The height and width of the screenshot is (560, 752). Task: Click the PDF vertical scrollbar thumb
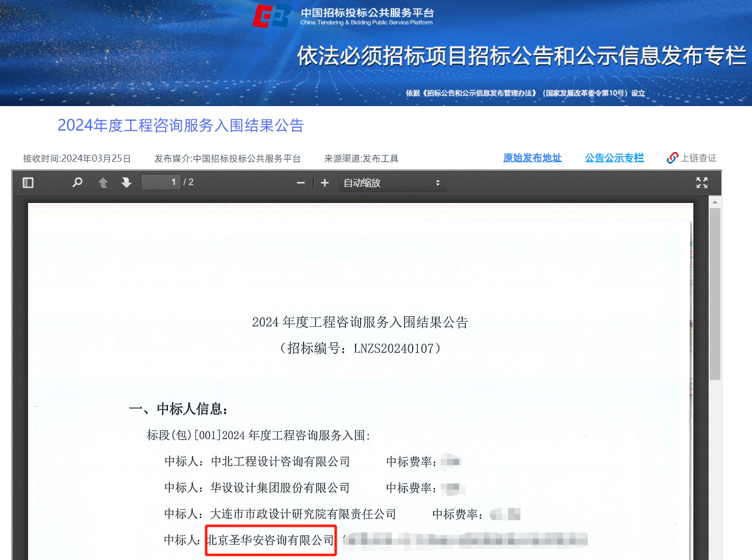715,293
